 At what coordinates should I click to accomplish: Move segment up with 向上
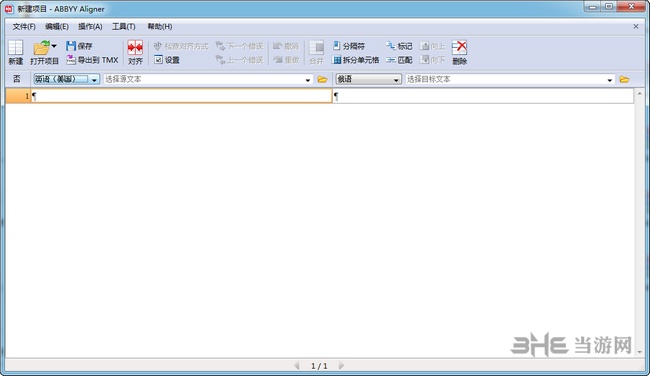[432, 46]
